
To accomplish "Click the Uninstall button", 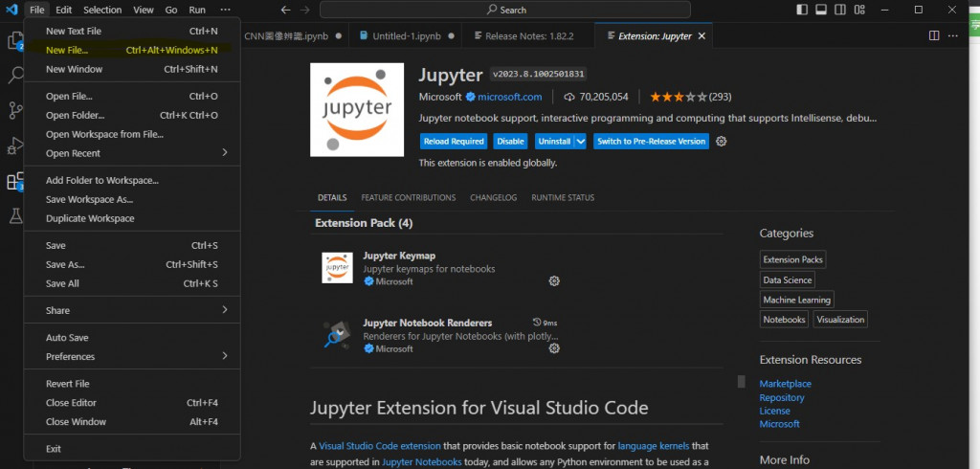I will pos(555,142).
